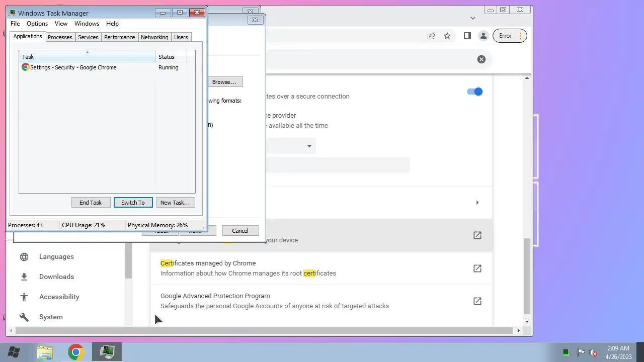Open external link for Google Advanced Protection Program
644x362 pixels.
click(477, 301)
